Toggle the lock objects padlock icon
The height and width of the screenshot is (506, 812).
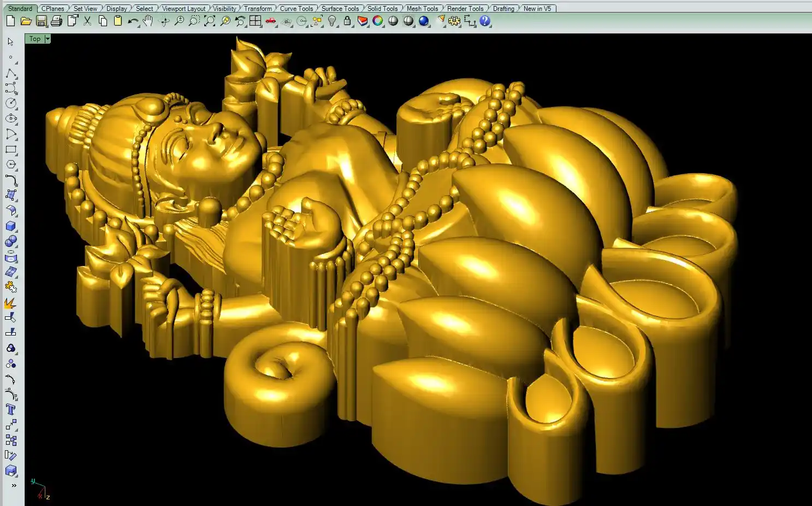tap(347, 21)
